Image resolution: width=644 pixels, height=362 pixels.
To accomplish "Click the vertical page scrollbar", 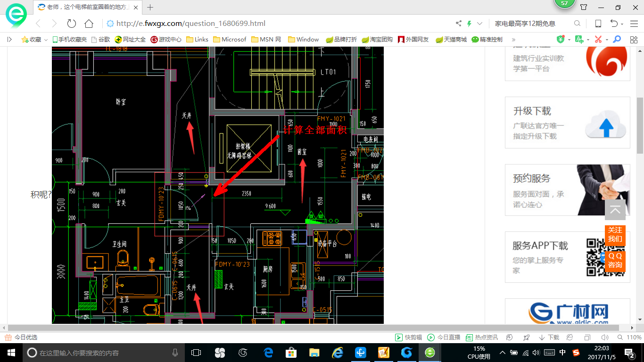I will tap(640, 125).
